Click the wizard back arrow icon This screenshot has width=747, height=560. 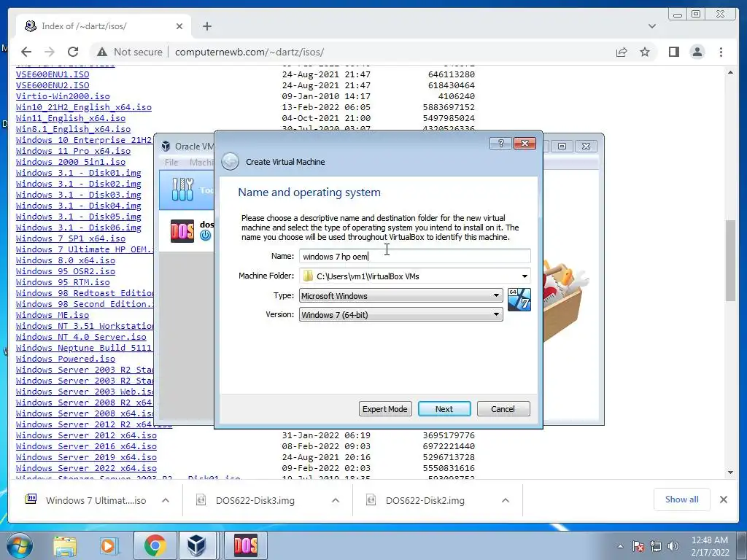click(x=230, y=161)
